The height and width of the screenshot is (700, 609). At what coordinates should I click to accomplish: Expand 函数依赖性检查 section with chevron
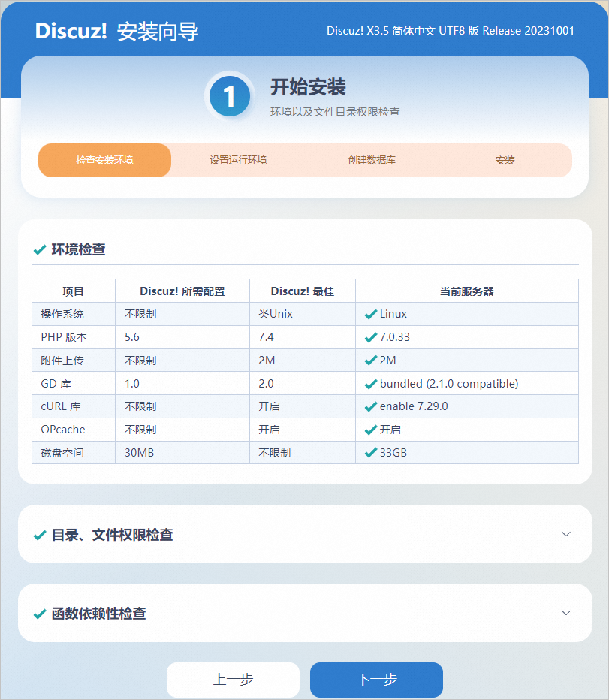coord(566,613)
